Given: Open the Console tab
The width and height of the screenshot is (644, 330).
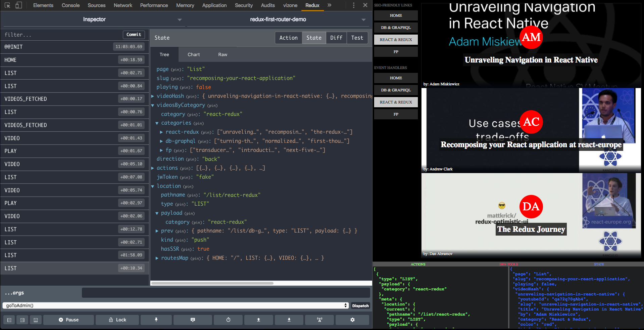Looking at the screenshot, I should pos(71,5).
